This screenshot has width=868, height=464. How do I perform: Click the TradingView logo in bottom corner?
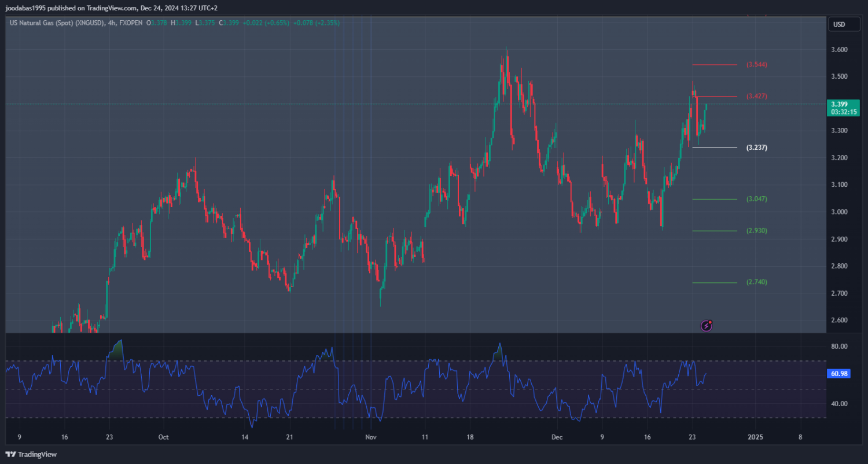click(32, 455)
